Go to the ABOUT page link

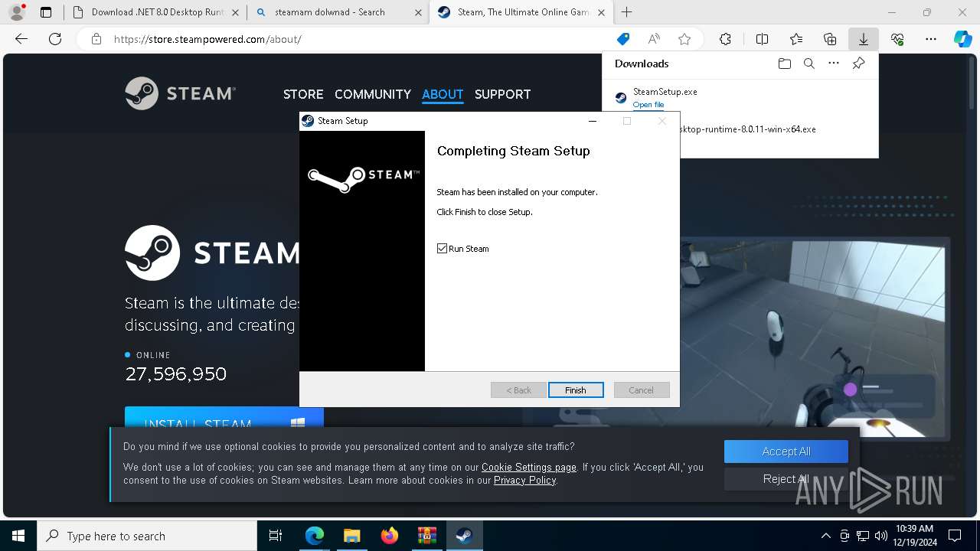coord(443,94)
